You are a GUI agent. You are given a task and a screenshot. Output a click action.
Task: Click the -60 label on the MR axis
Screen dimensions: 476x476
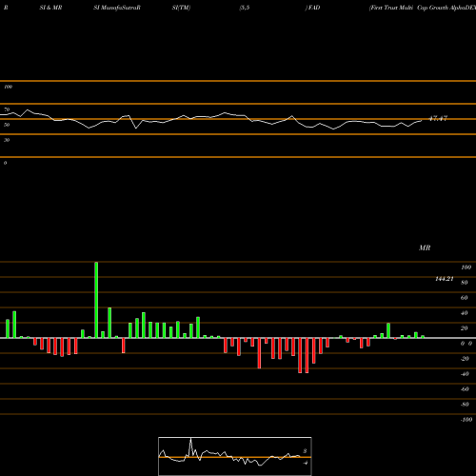coord(465,389)
